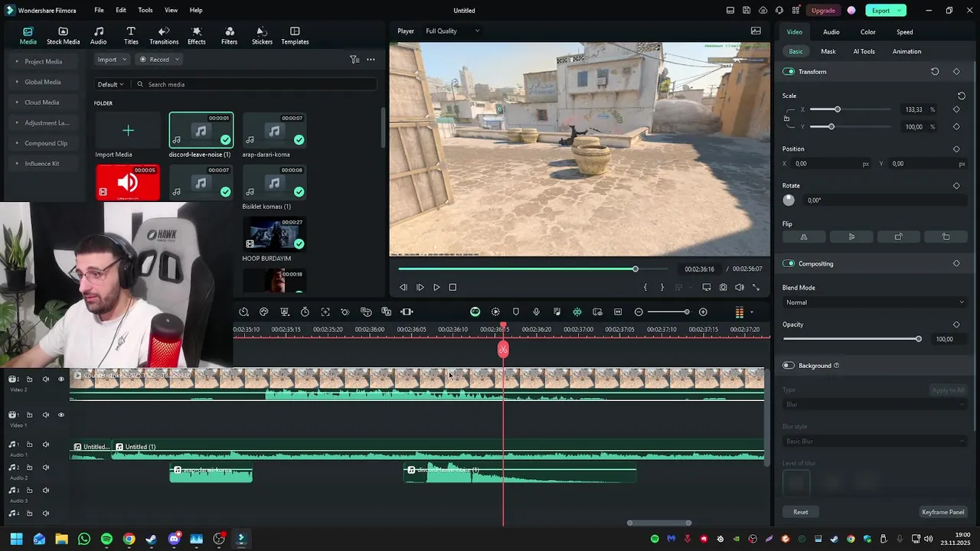
Task: Hide the Video 2 track
Action: coord(61,380)
